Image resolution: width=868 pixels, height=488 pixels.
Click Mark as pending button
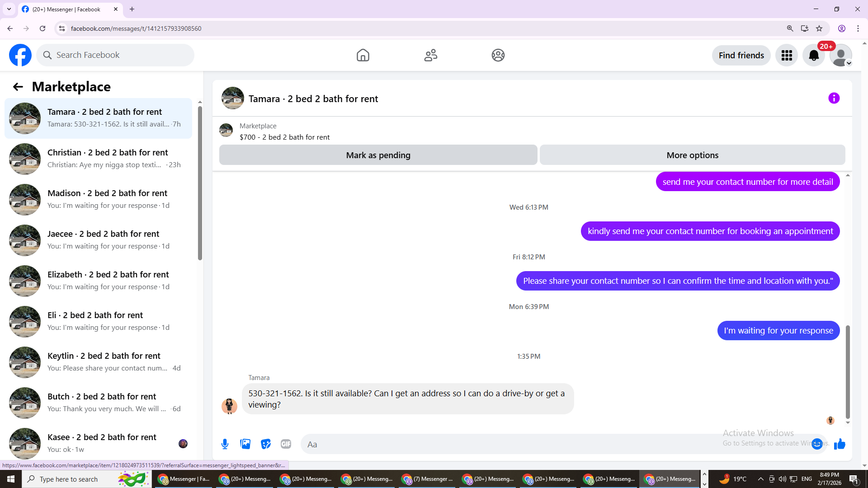tap(378, 155)
